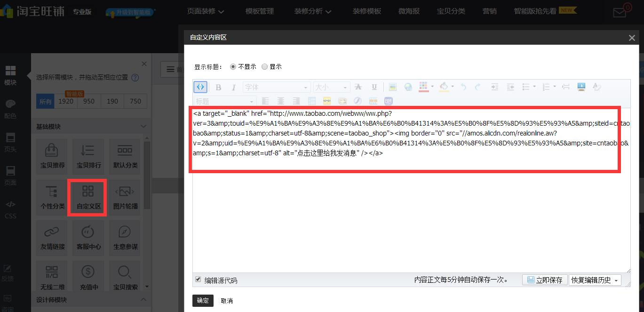This screenshot has height=312, width=644.
Task: Click the 确定 confirm button
Action: pyautogui.click(x=203, y=300)
